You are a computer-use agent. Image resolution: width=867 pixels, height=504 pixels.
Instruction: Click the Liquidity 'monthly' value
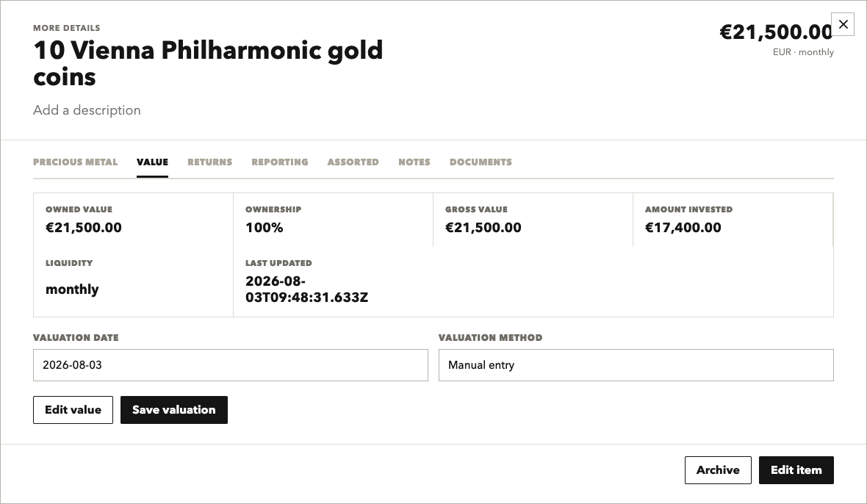pos(72,289)
